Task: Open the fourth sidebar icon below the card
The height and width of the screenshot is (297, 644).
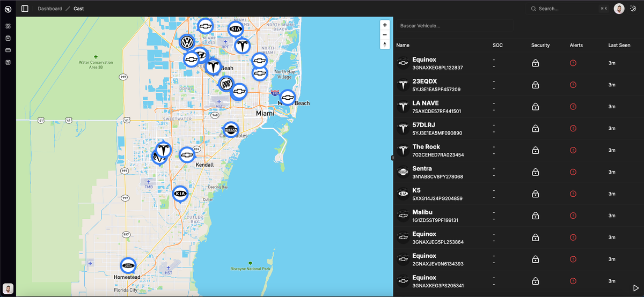Action: tap(8, 63)
